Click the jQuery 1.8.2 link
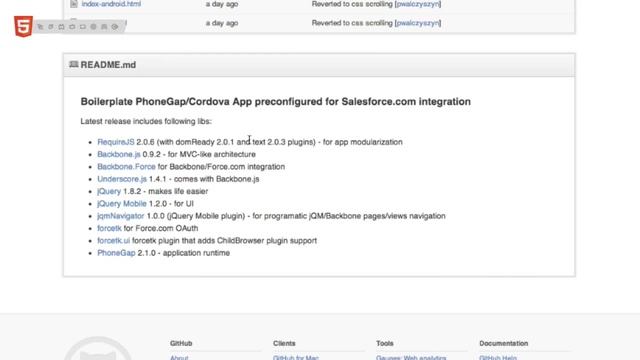640x360 pixels. (109, 191)
